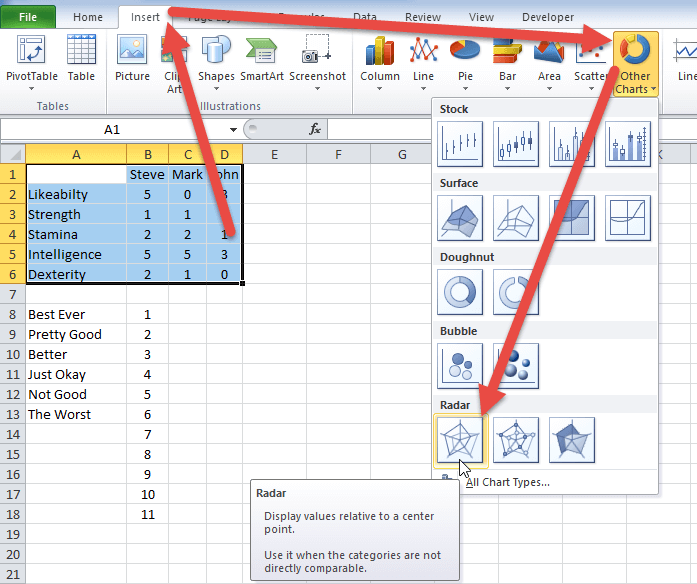
Task: Insert a SmartArt graphic
Action: pyautogui.click(x=261, y=59)
